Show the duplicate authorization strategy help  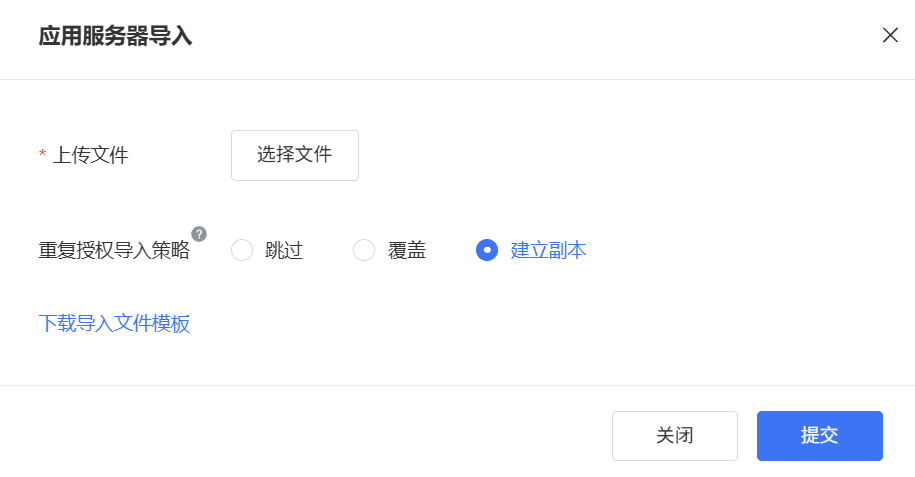pyautogui.click(x=199, y=234)
